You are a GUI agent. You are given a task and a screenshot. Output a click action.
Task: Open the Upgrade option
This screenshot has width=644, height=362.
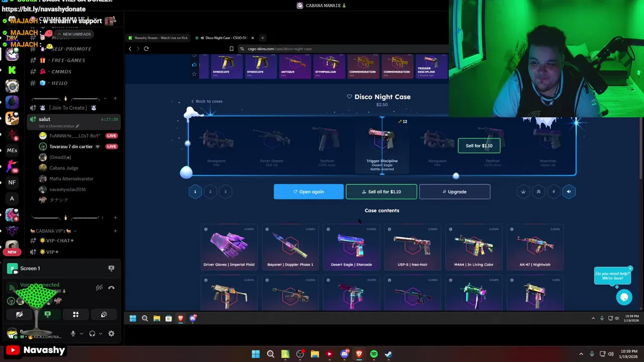pos(454,192)
